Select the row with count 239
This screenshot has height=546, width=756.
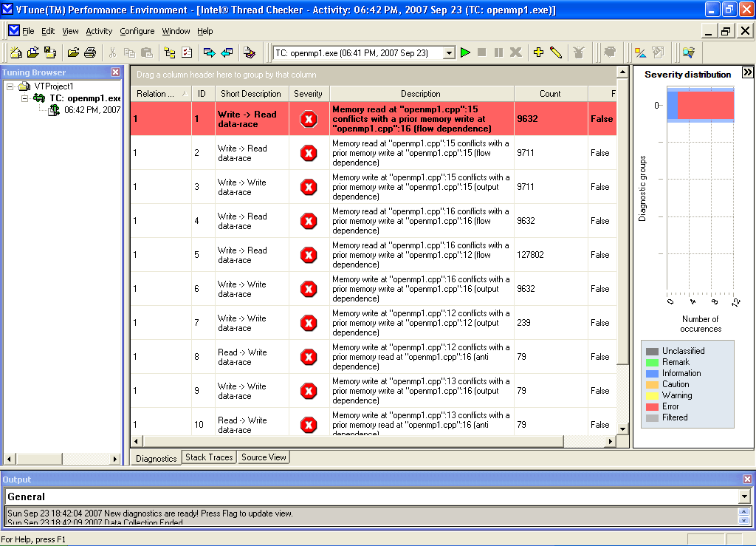[x=374, y=323]
